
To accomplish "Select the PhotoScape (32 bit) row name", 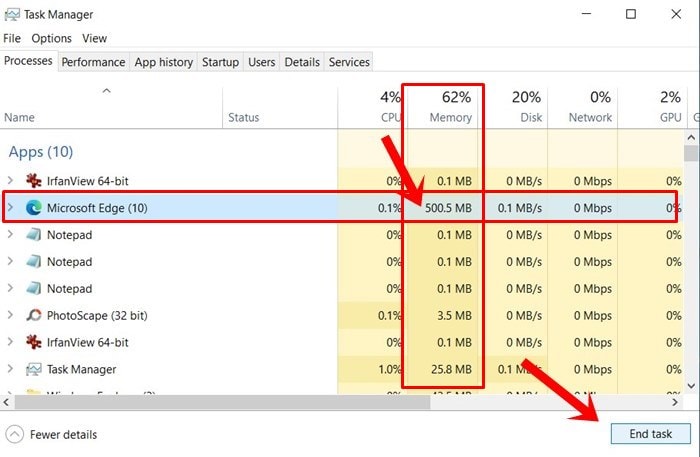I will point(97,316).
